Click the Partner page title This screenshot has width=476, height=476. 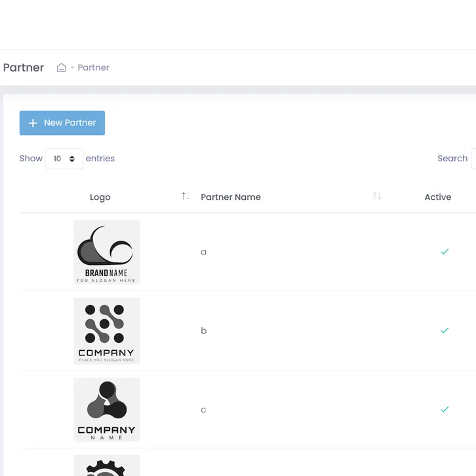pyautogui.click(x=24, y=68)
